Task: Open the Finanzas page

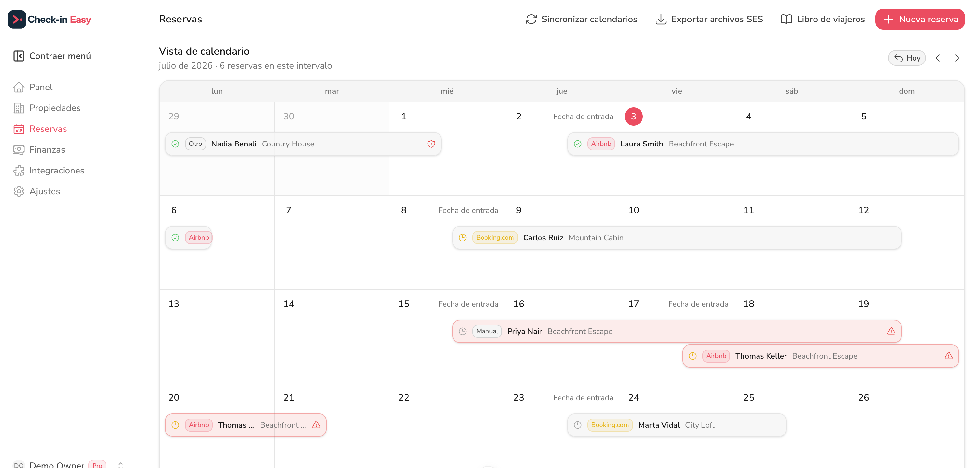Action: tap(39, 150)
